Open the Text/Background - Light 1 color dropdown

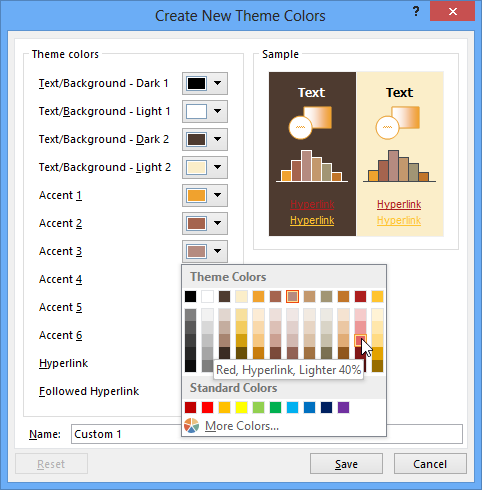click(x=205, y=111)
